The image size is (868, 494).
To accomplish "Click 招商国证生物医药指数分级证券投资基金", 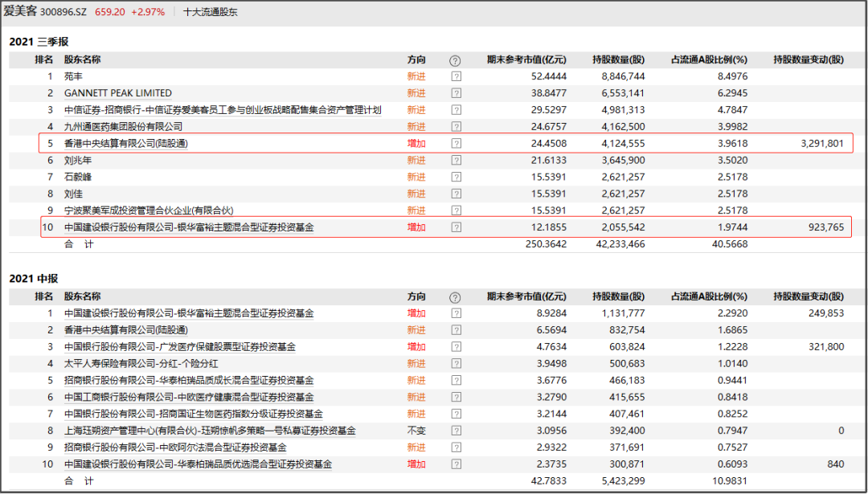I will [194, 414].
